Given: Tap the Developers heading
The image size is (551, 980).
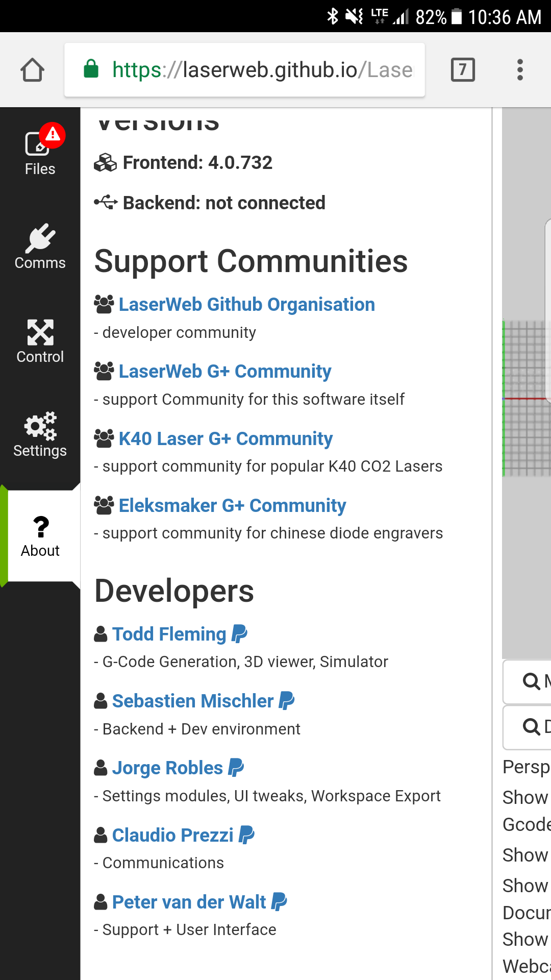Looking at the screenshot, I should [x=174, y=592].
